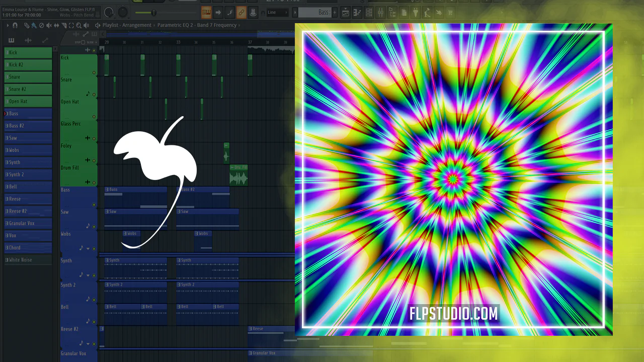Toggle the magnet snap icon in playlist toolbar
This screenshot has width=644, height=362.
pyautogui.click(x=15, y=25)
